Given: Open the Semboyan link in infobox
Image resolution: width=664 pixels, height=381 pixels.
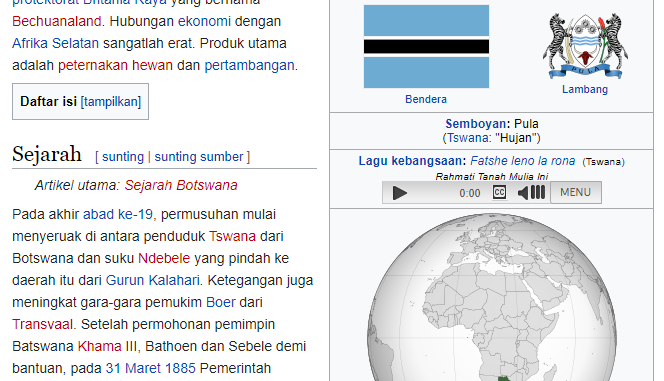Looking at the screenshot, I should point(475,124).
